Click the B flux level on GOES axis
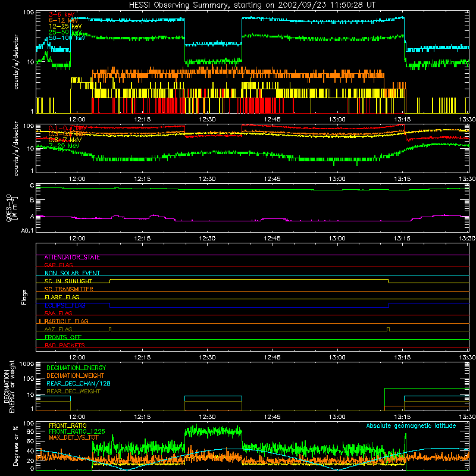This screenshot has height=476, width=476. (x=32, y=200)
